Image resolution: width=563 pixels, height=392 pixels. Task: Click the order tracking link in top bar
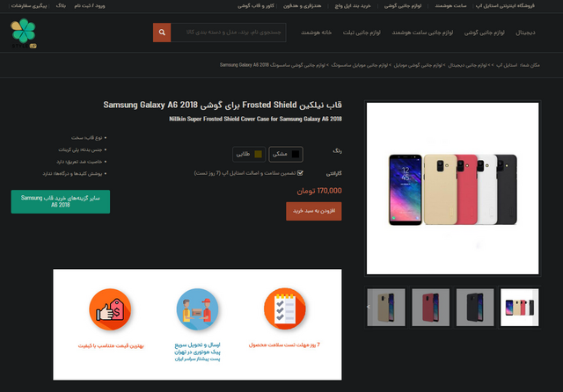[29, 6]
